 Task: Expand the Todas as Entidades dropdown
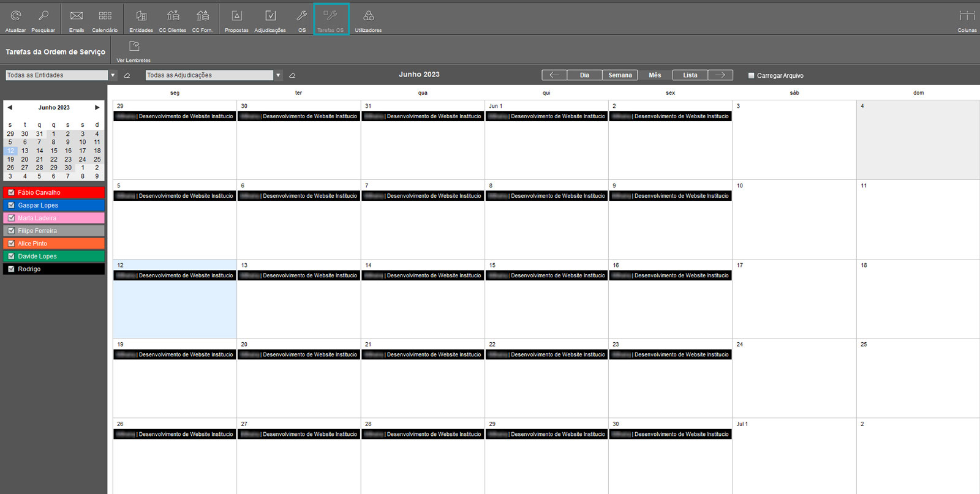113,75
